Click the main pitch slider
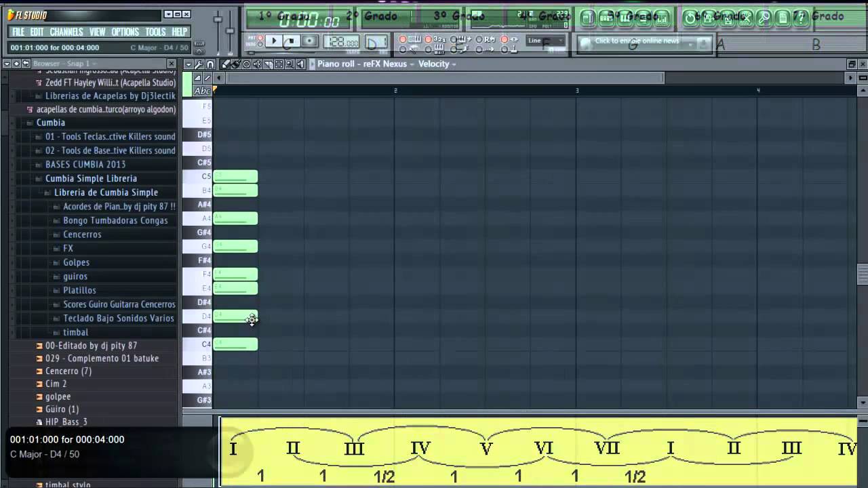 click(x=230, y=30)
